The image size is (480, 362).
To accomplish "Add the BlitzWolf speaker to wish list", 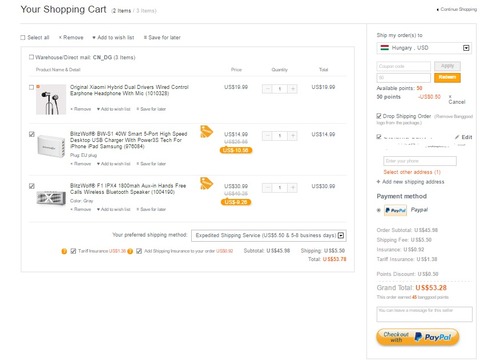I will coord(114,209).
